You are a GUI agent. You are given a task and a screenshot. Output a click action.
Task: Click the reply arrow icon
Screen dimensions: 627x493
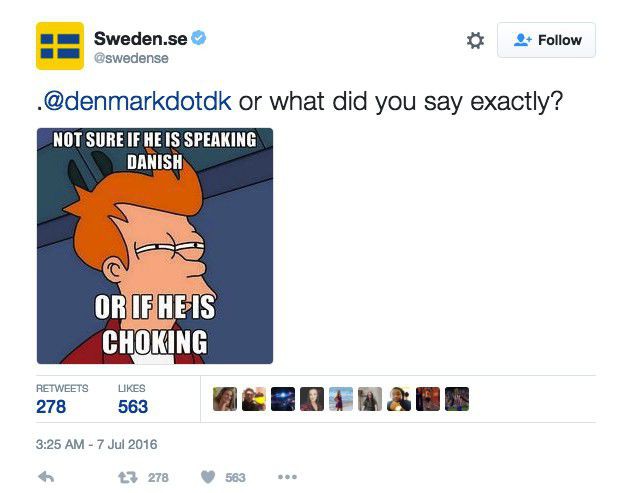pos(46,477)
